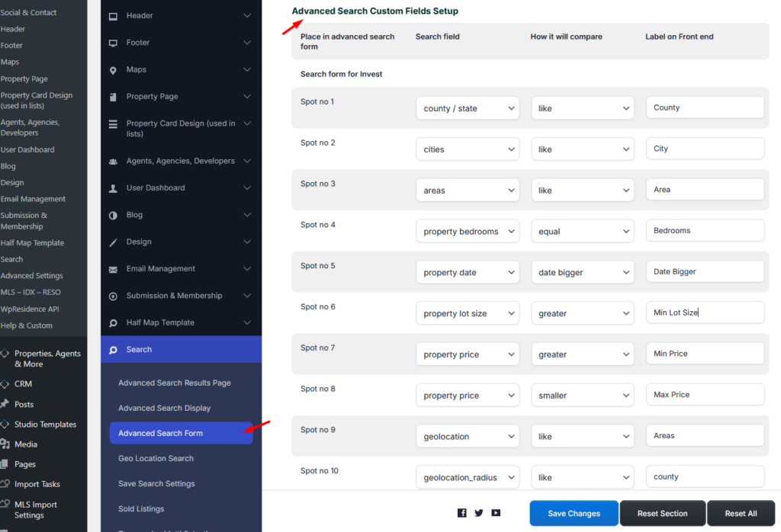Open Sold Listings submenu
This screenshot has height=532, width=781.
pos(141,508)
